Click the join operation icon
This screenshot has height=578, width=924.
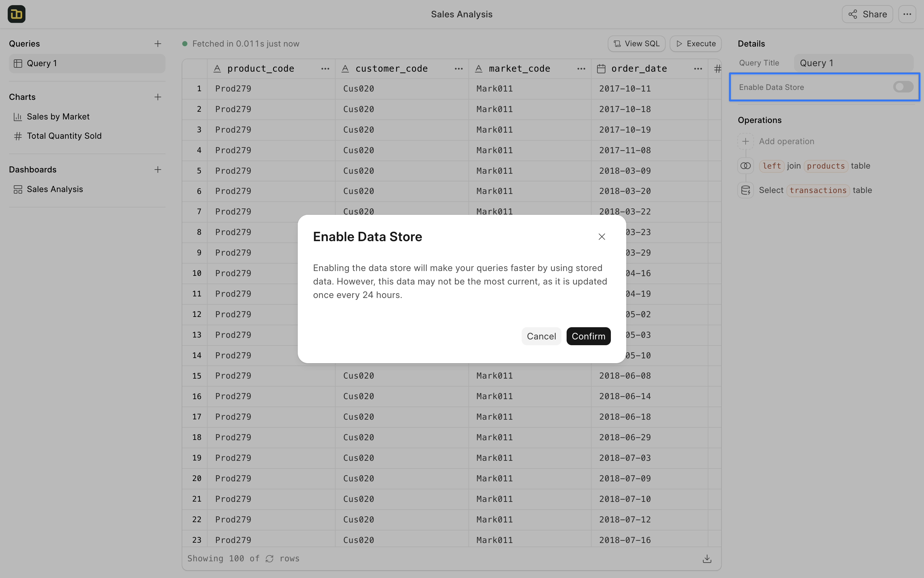(x=745, y=166)
